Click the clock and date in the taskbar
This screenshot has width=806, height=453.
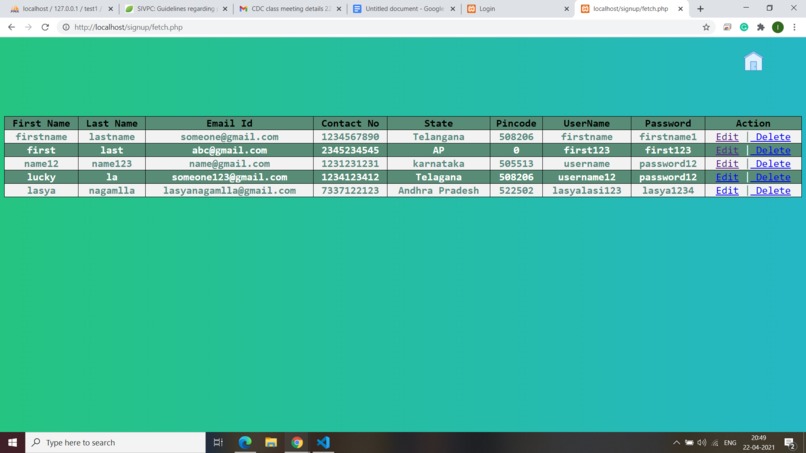pyautogui.click(x=758, y=443)
